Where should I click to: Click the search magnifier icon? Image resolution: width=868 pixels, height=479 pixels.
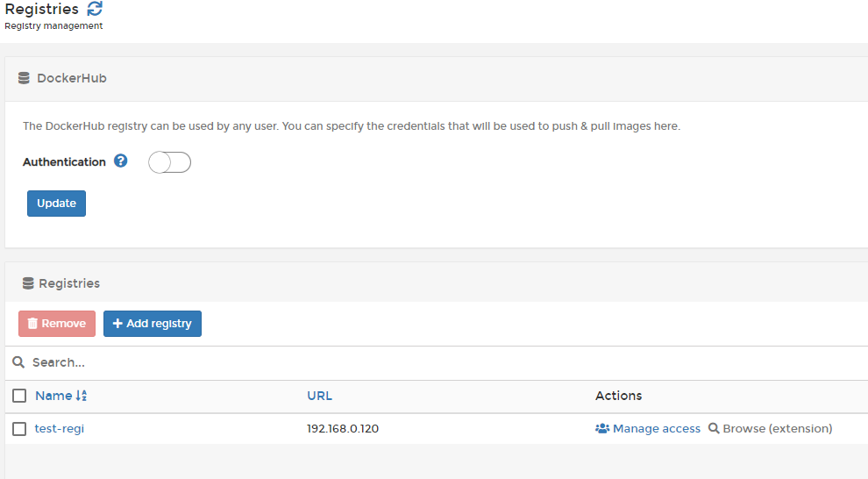(18, 362)
